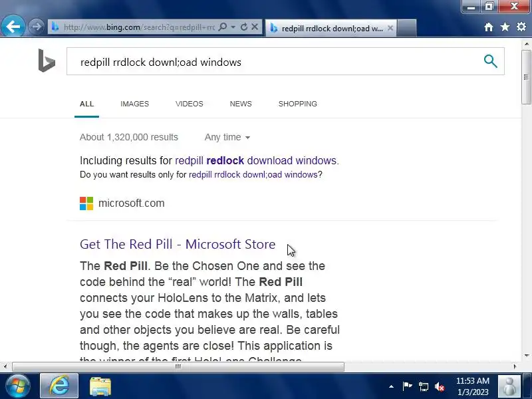This screenshot has width=532, height=399.
Task: Click the Bing logo
Action: tap(47, 61)
